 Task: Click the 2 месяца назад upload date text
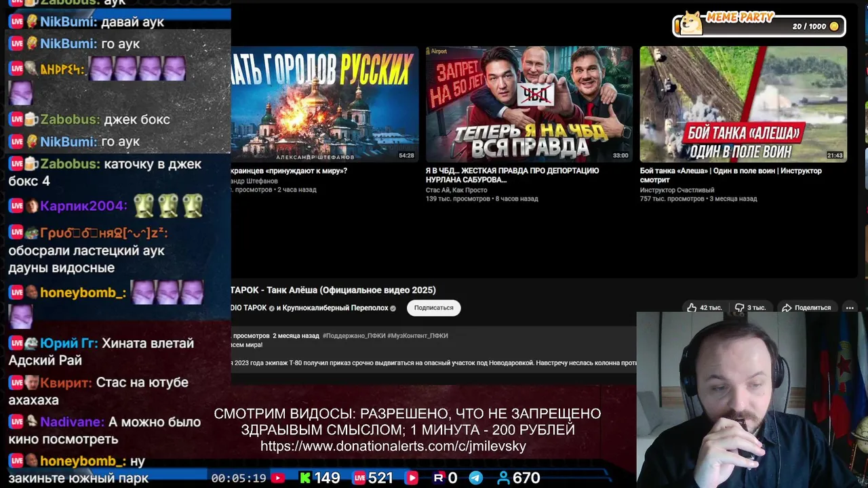(x=296, y=335)
